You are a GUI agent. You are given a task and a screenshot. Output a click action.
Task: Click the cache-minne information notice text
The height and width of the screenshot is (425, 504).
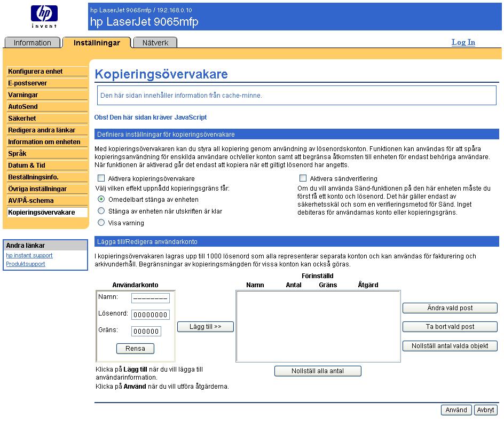point(182,96)
